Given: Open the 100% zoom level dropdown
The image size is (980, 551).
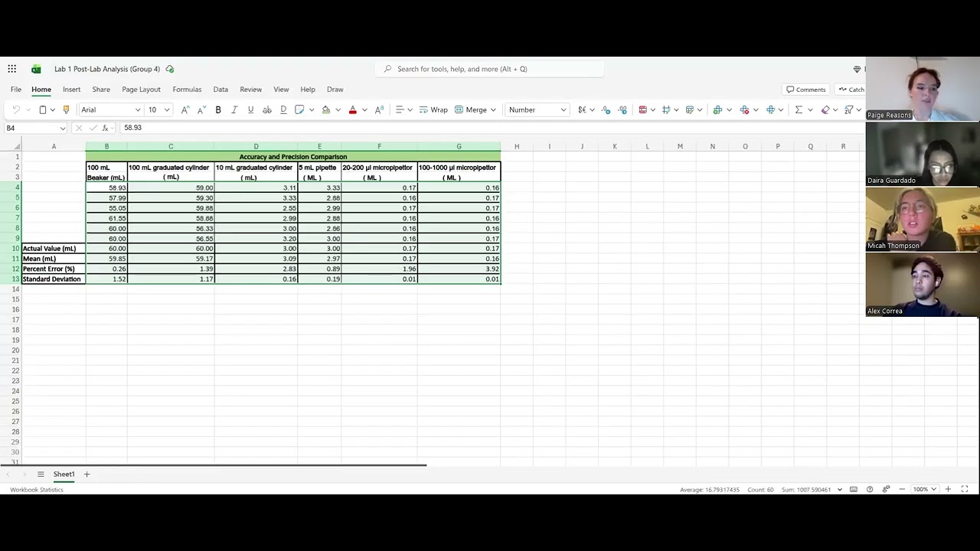Looking at the screenshot, I should [924, 490].
